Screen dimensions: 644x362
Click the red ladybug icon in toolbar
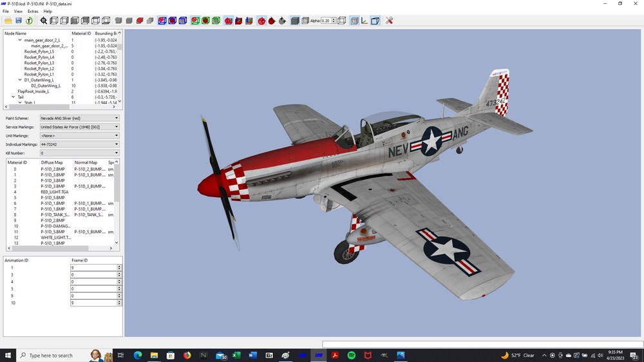click(272, 21)
